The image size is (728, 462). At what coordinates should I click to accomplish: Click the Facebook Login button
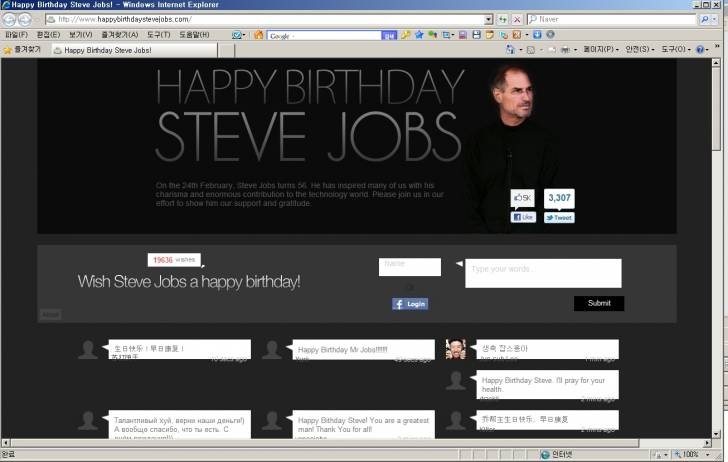[410, 304]
